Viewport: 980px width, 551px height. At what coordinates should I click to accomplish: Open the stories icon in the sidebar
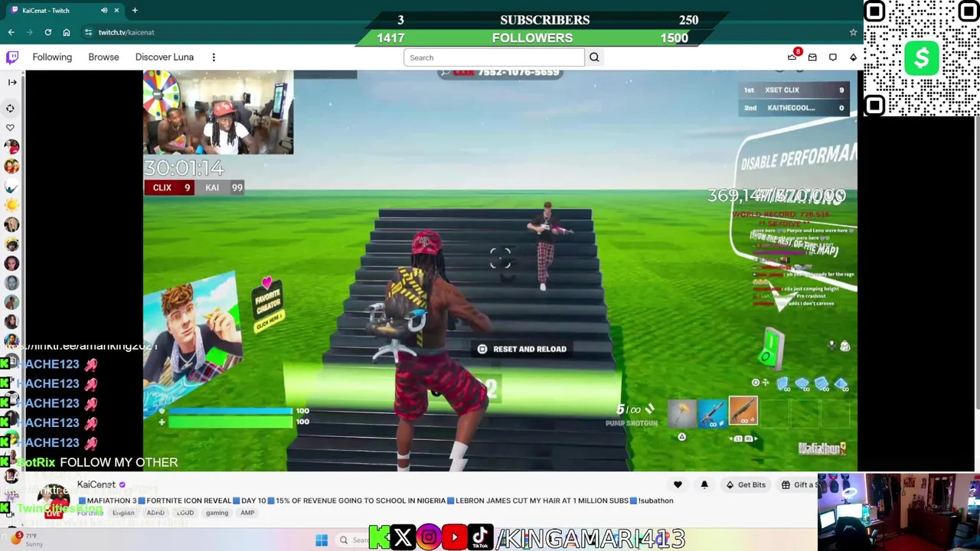(x=11, y=108)
